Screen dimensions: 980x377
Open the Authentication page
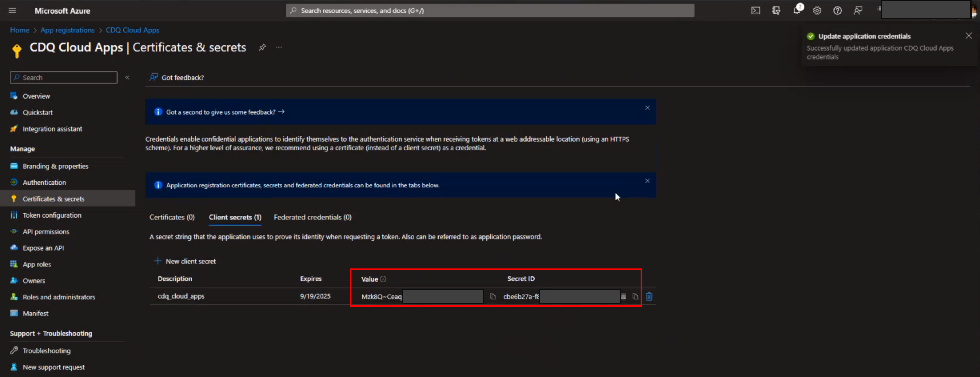click(x=44, y=182)
